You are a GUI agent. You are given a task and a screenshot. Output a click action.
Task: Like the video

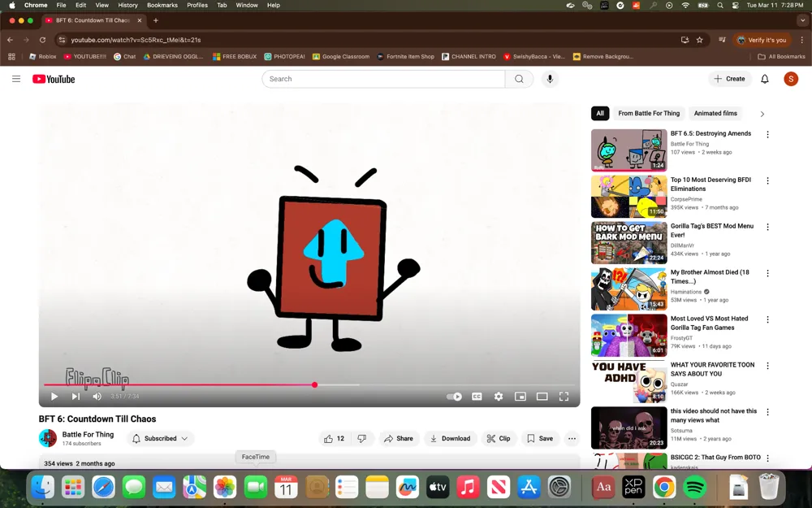tap(334, 439)
